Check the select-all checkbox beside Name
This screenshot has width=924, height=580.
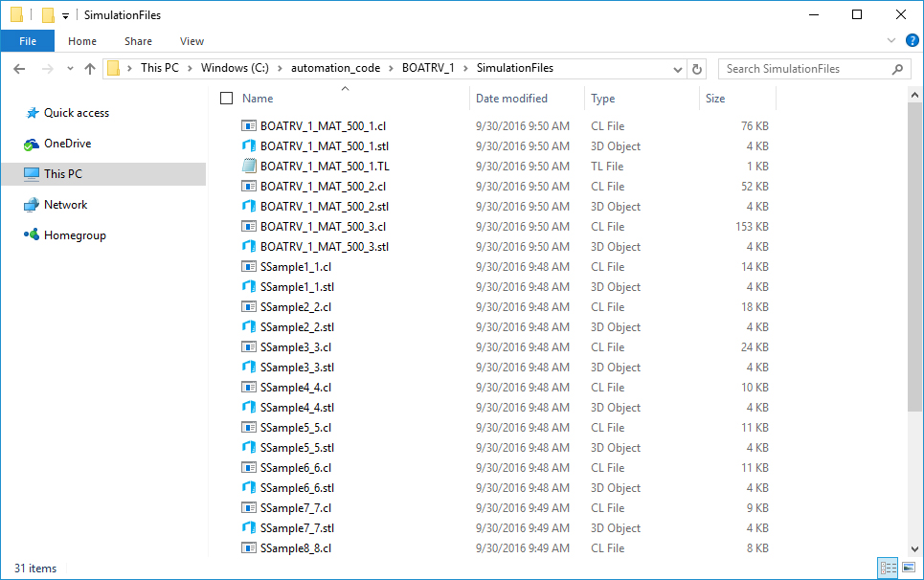tap(226, 98)
